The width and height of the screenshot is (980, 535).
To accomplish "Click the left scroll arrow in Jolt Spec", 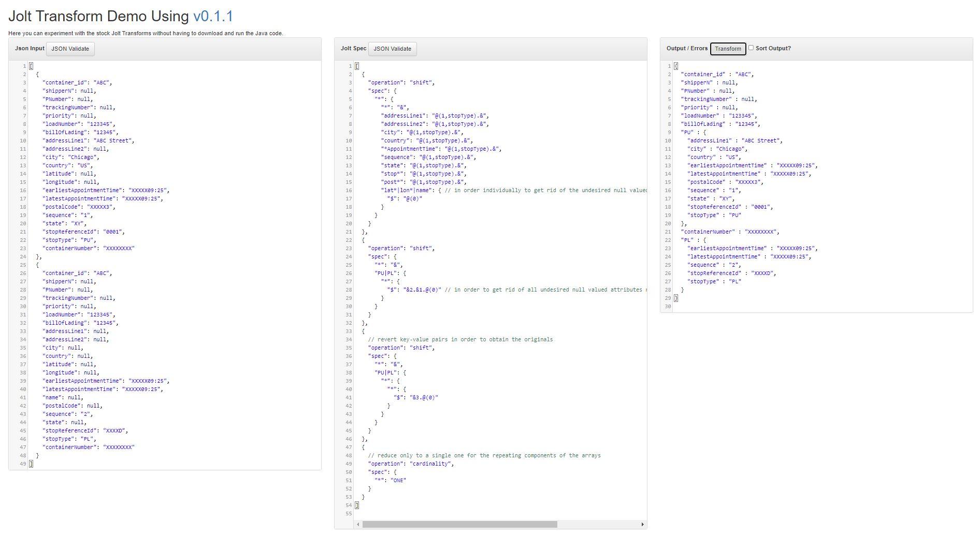I will [x=358, y=525].
